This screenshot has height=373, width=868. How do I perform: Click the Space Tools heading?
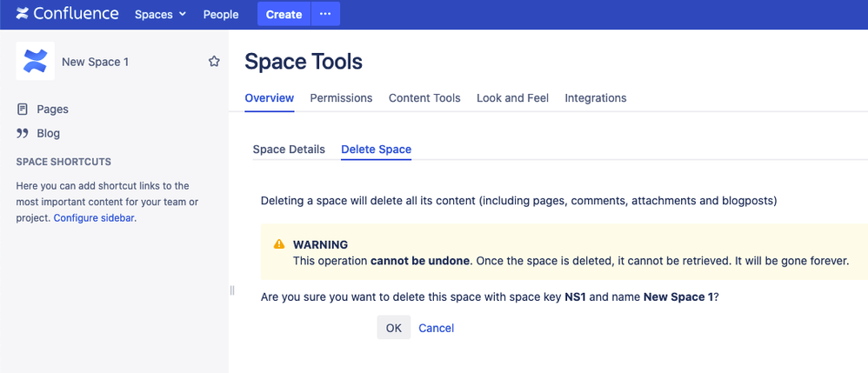tap(304, 62)
